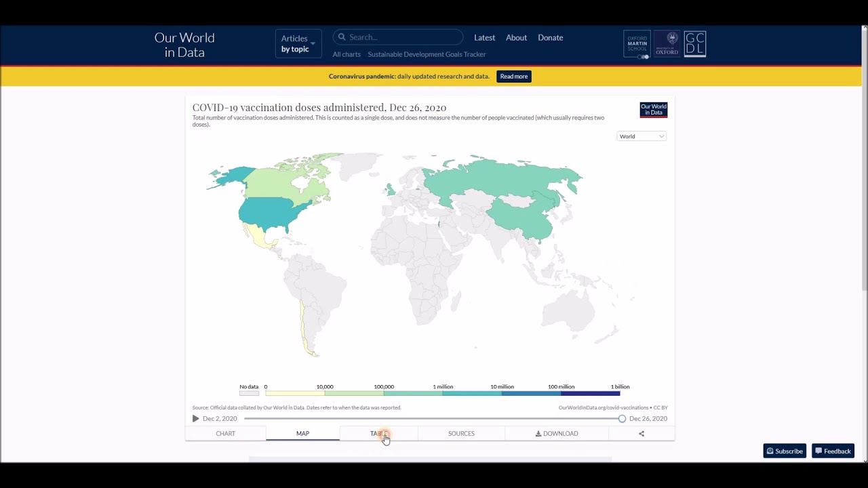Open the share icon tab
The image size is (868, 488).
tap(642, 434)
